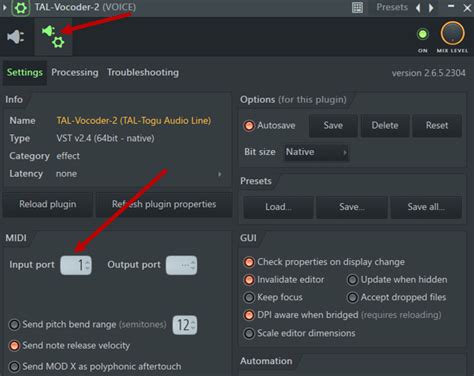Screen dimensions: 474x376
Task: Click Load... in Presets section
Action: click(x=278, y=207)
